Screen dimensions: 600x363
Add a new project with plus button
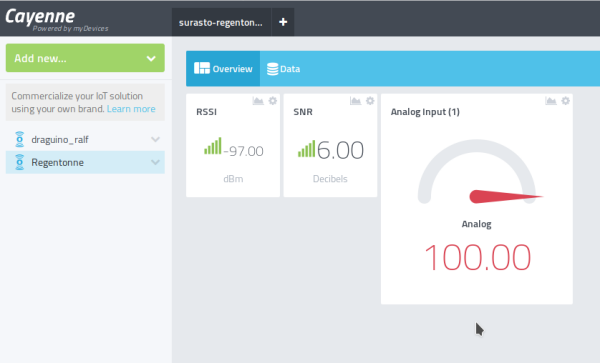click(x=283, y=22)
